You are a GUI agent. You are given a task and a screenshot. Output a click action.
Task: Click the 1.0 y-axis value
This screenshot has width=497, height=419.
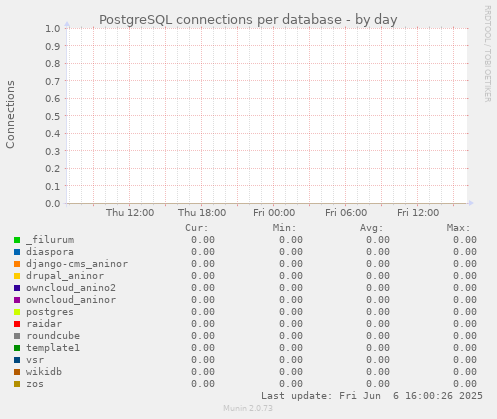coord(53,29)
